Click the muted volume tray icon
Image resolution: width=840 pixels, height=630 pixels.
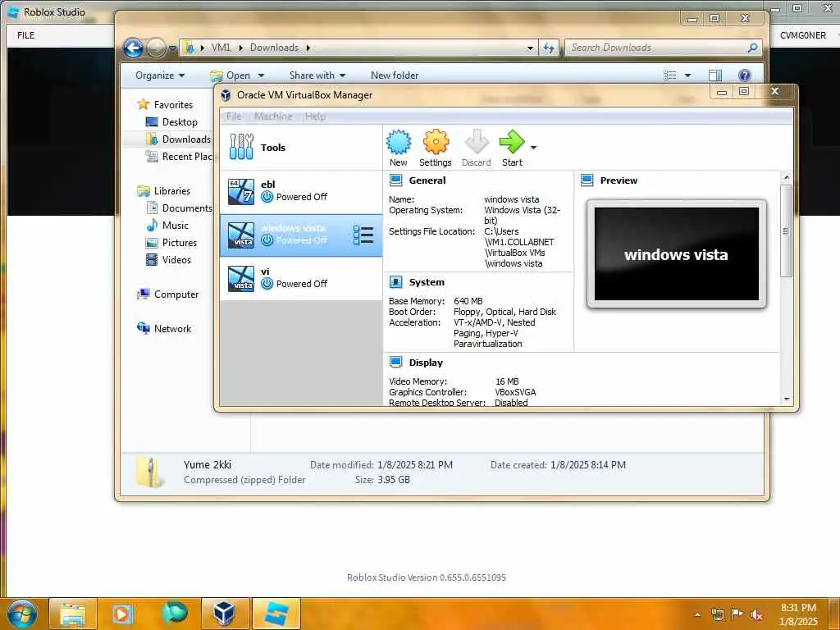(x=756, y=615)
